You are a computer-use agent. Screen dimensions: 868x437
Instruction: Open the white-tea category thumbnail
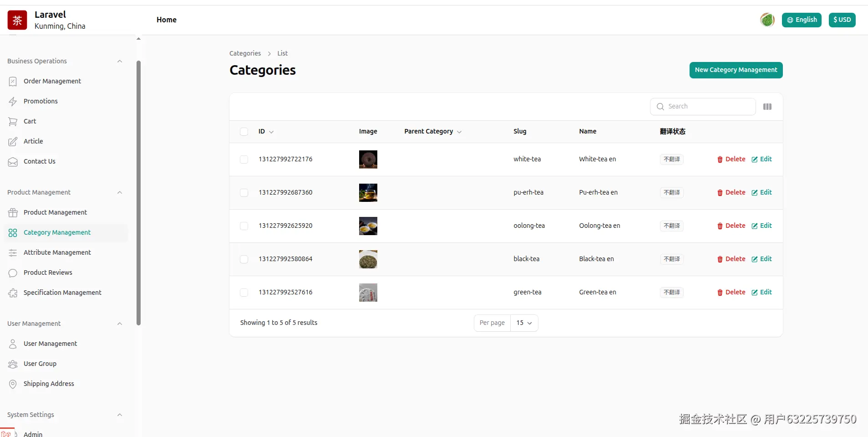(368, 159)
